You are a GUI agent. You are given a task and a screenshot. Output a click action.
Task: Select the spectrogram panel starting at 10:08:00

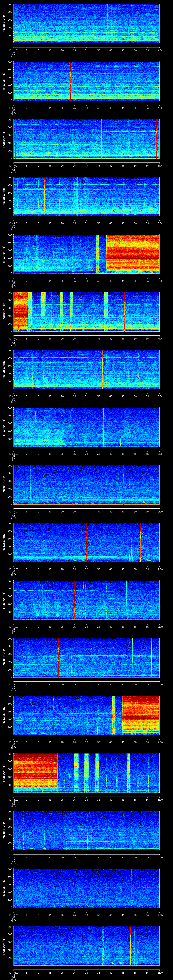point(86,427)
